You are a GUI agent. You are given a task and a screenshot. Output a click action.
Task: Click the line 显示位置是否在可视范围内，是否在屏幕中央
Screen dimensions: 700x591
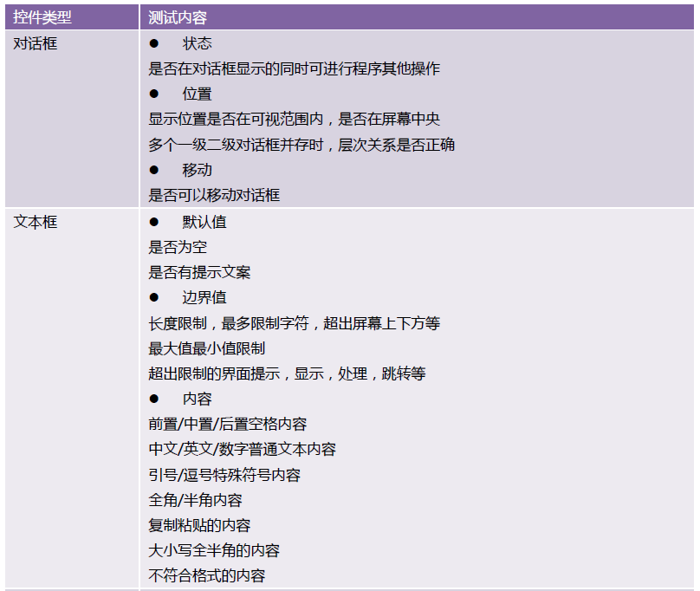[x=295, y=120]
